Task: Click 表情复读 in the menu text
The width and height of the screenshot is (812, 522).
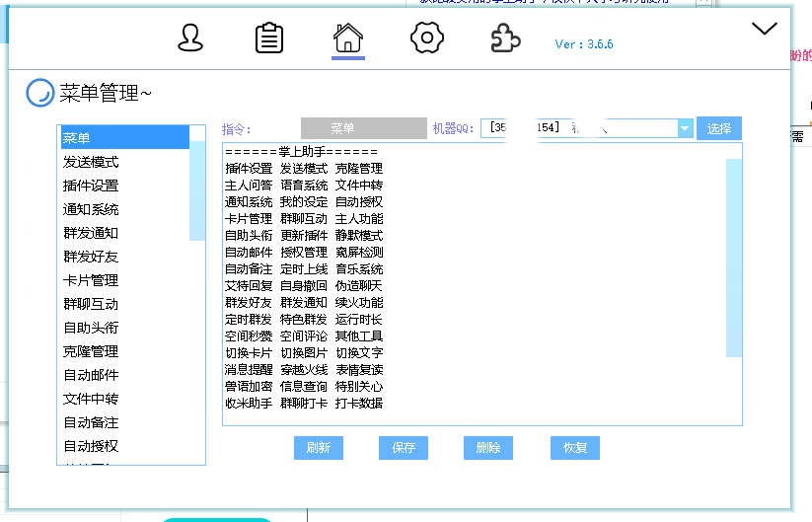Action: (x=359, y=370)
